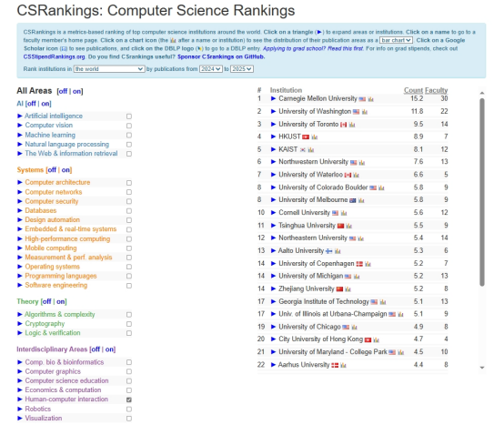504x425 pixels.
Task: Check the Machine learning area
Action: point(129,135)
